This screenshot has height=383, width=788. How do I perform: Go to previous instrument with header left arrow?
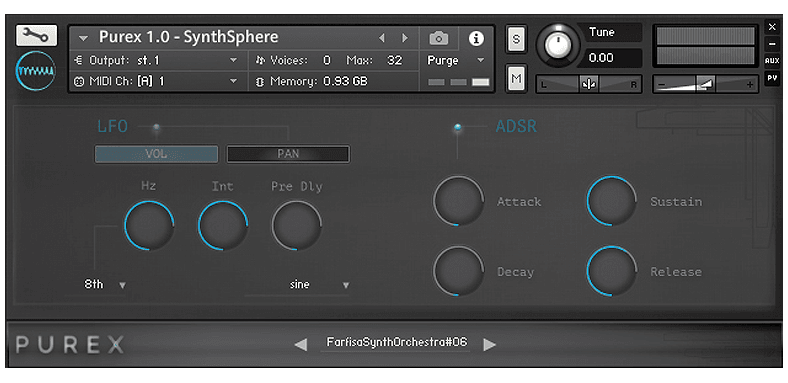pyautogui.click(x=381, y=38)
